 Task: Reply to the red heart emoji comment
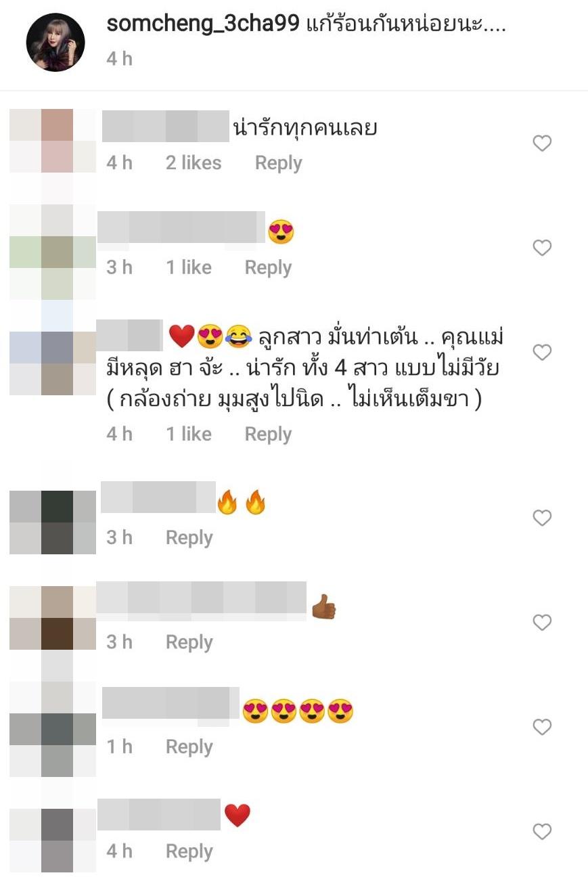189,851
